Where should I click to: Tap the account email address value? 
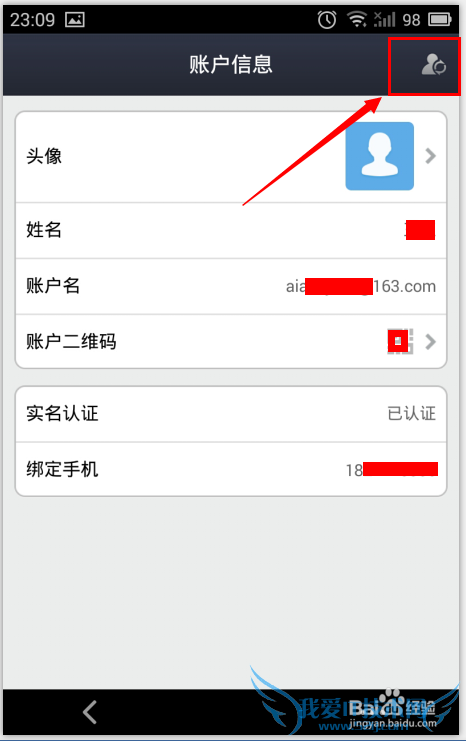point(361,286)
